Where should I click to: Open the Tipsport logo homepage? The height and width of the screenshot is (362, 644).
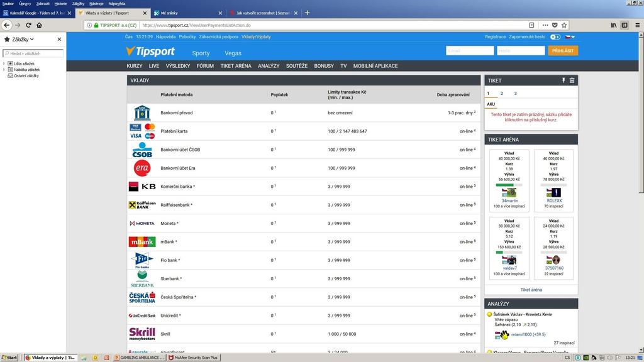point(150,52)
